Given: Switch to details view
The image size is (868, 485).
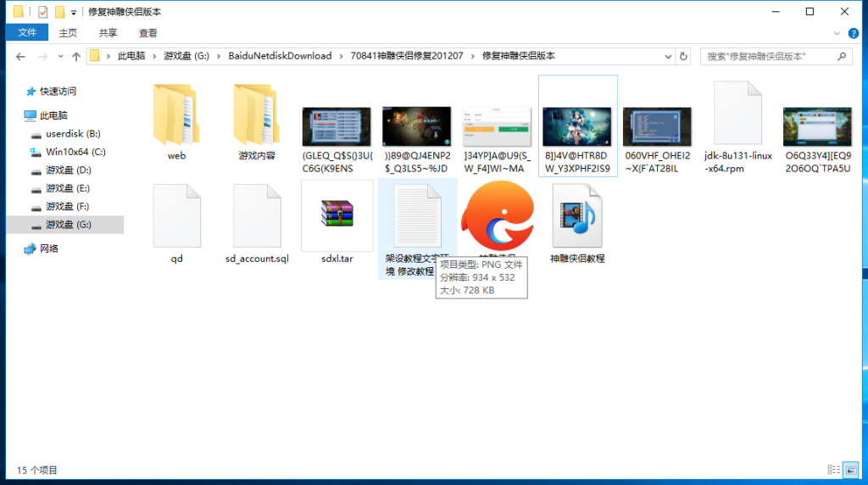Looking at the screenshot, I should (x=834, y=470).
